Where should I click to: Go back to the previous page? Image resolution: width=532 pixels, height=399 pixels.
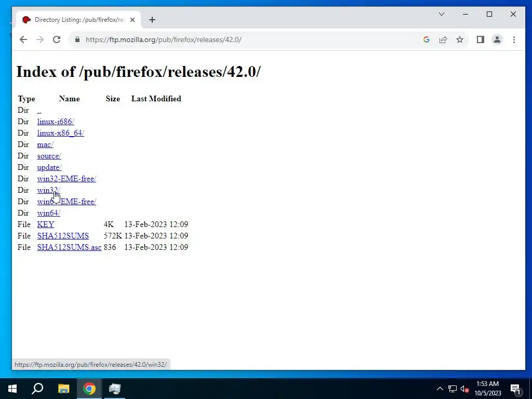(23, 39)
